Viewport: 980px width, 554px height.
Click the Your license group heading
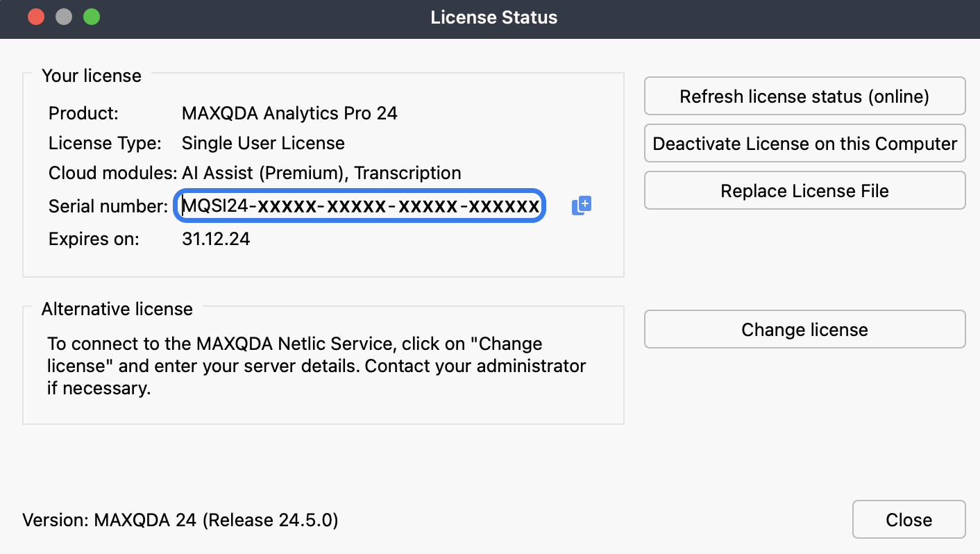(x=92, y=75)
